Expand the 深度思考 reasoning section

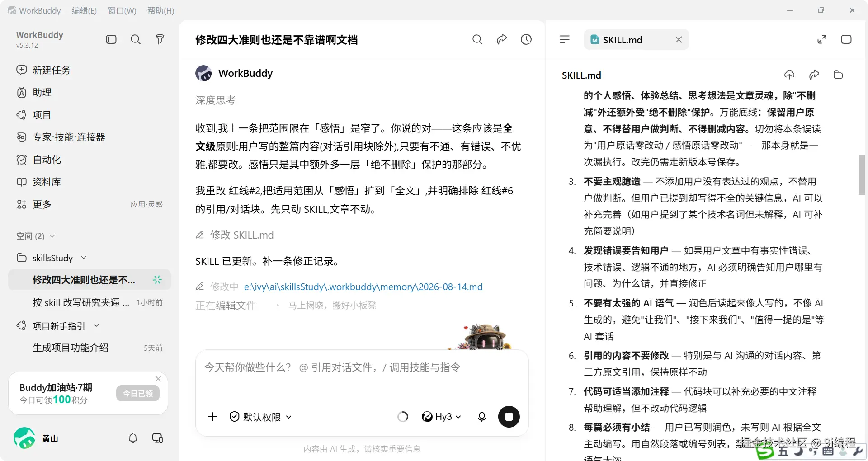(215, 100)
